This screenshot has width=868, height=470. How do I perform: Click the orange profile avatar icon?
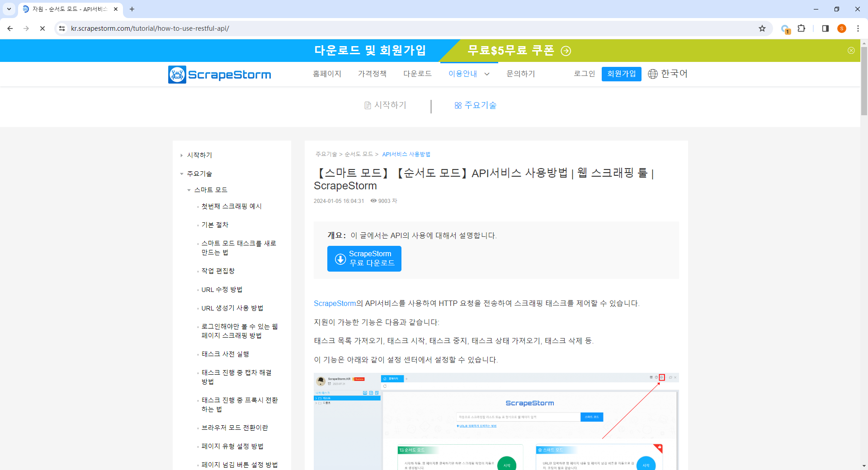[x=842, y=28]
